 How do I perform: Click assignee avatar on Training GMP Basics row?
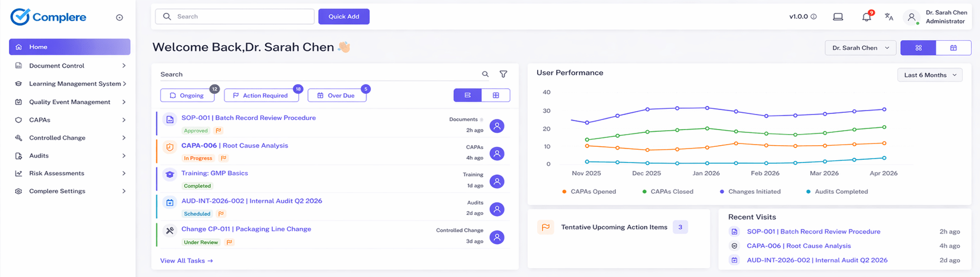tap(497, 182)
